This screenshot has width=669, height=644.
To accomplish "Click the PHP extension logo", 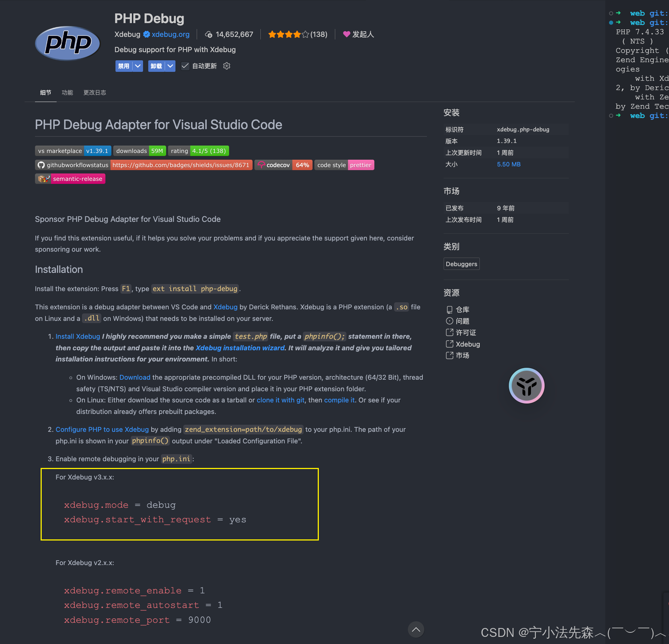I will coord(68,43).
